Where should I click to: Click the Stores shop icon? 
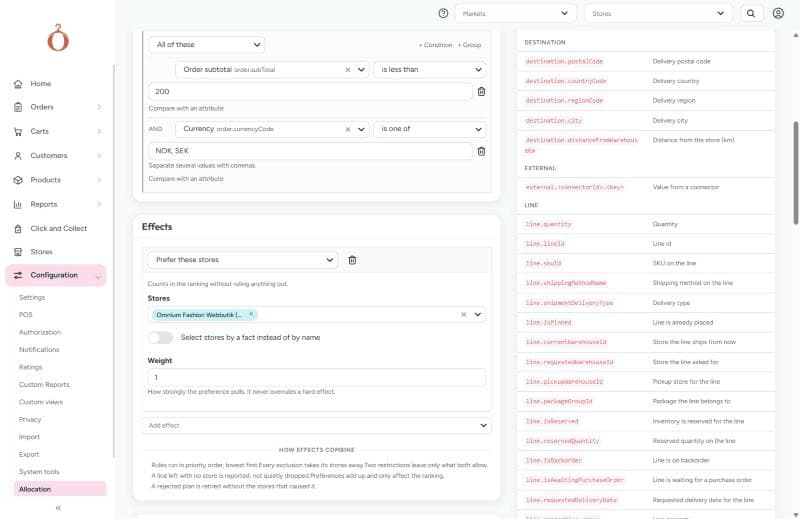coord(18,252)
